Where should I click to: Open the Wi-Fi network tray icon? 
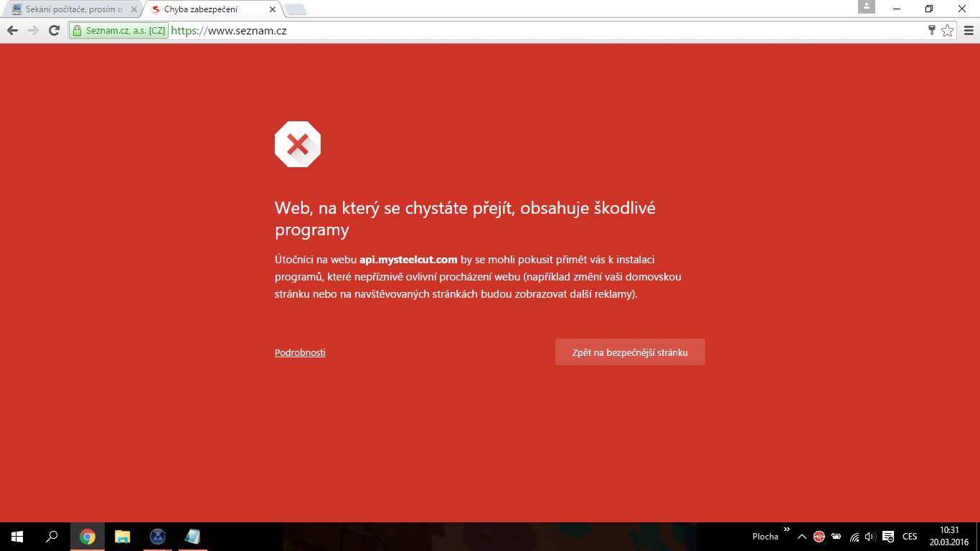[x=854, y=537]
